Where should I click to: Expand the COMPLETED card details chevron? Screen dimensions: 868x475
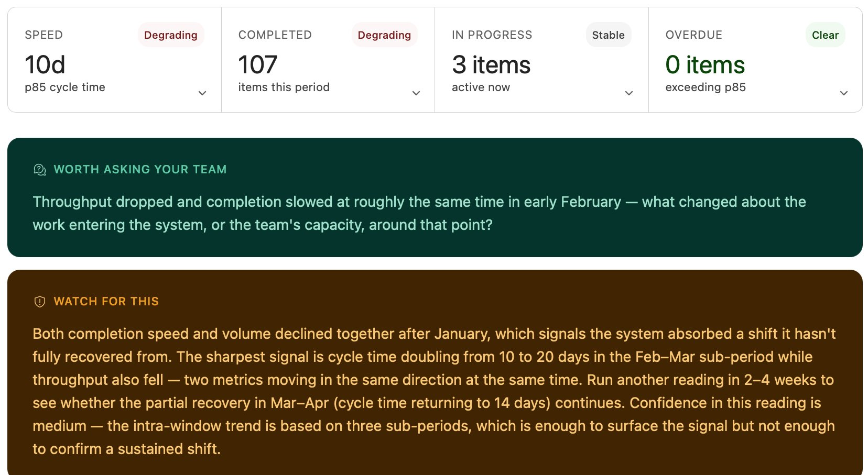click(416, 93)
